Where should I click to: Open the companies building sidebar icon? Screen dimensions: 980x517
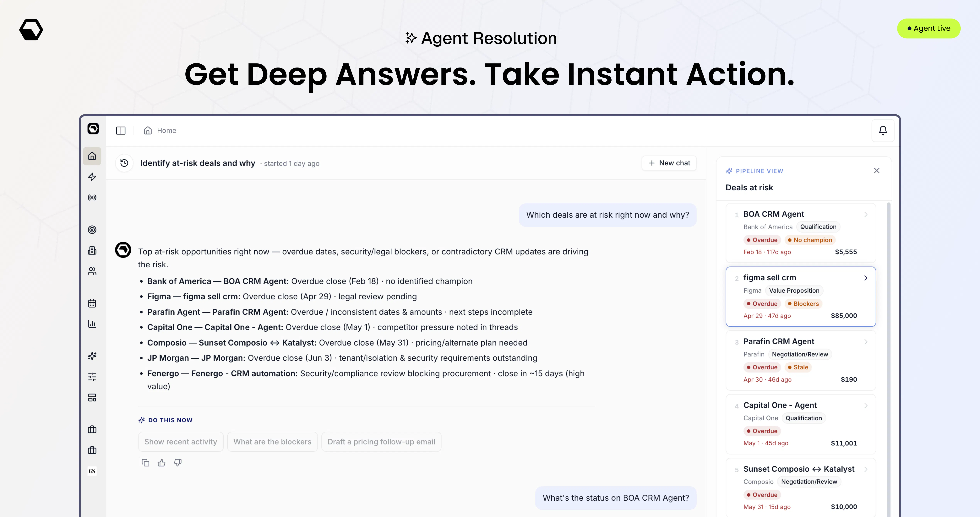click(x=92, y=250)
